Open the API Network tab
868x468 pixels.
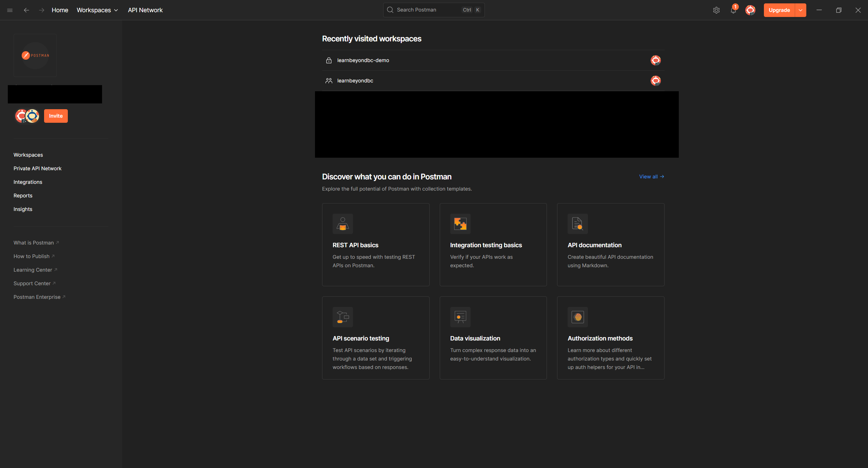(145, 10)
